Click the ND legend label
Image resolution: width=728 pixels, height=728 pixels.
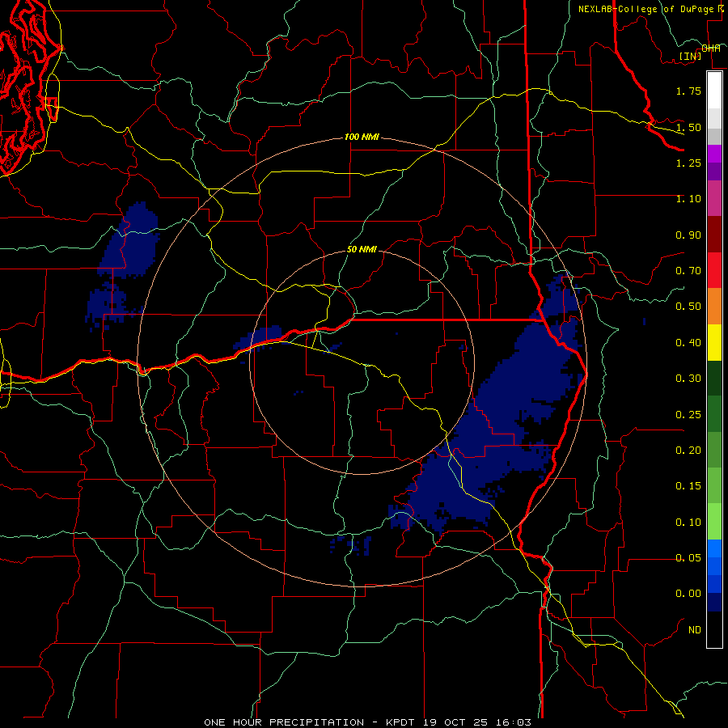tap(695, 630)
